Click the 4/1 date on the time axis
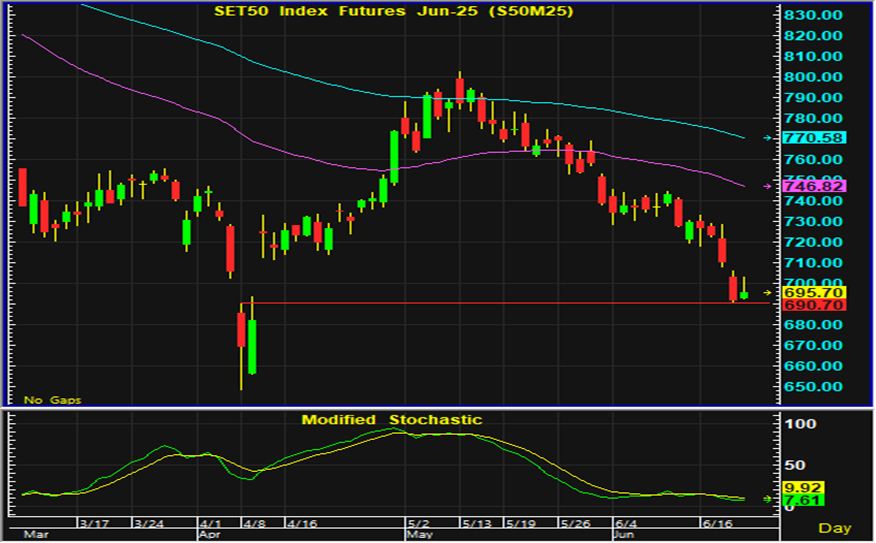 coord(211,524)
